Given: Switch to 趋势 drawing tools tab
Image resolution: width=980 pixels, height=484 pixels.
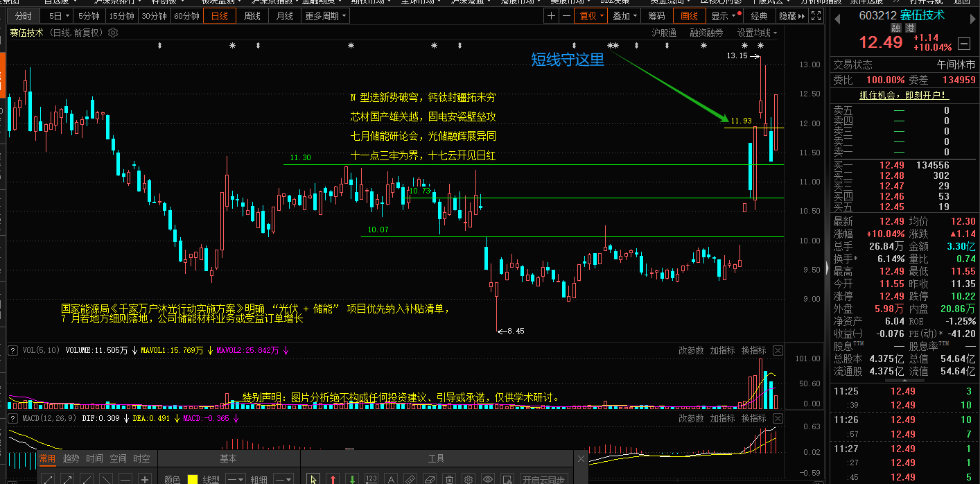Looking at the screenshot, I should (71, 458).
